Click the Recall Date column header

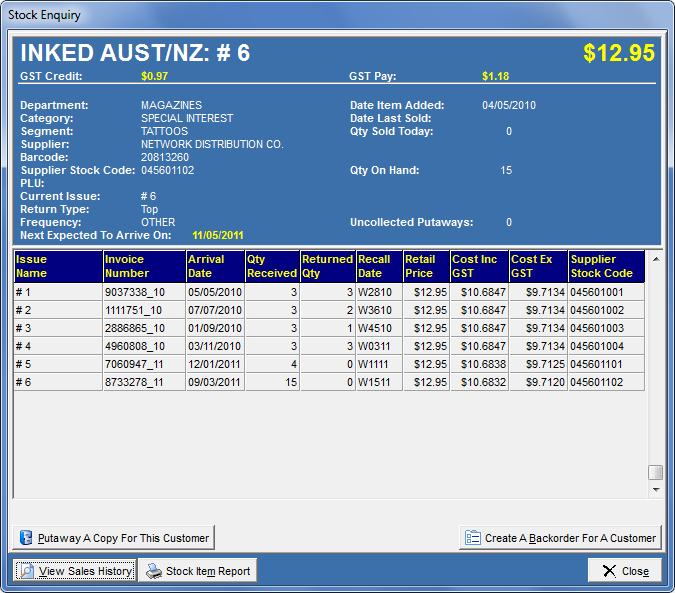click(x=378, y=266)
